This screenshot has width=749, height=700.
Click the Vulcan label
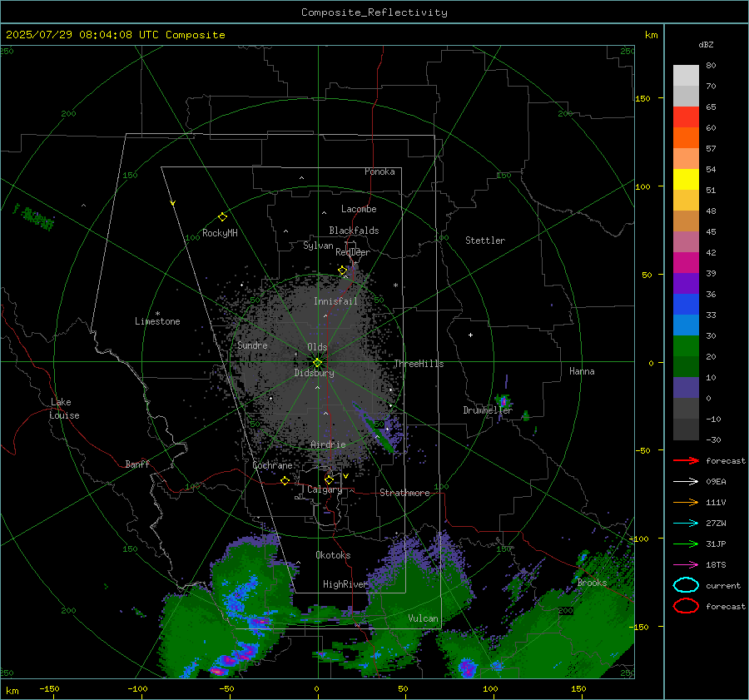[423, 618]
